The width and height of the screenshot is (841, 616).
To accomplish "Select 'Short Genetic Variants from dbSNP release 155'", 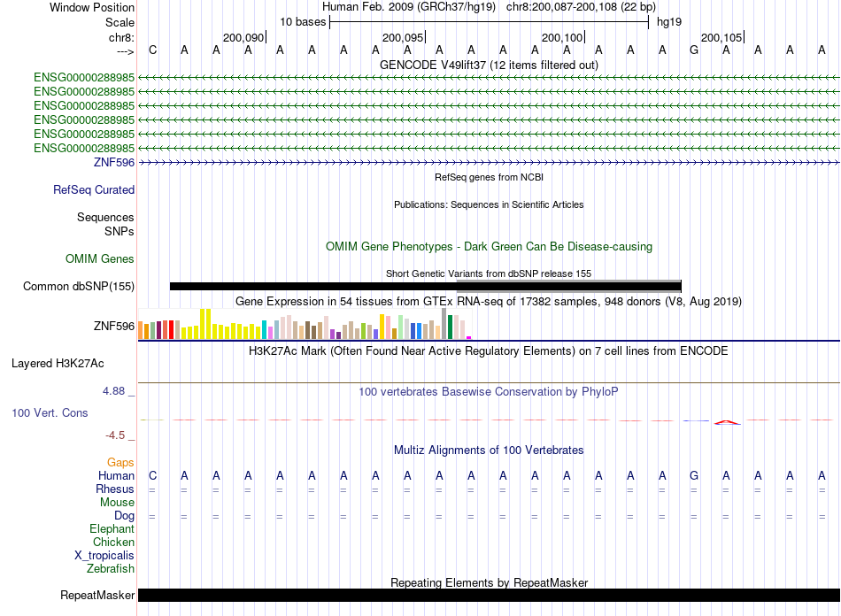I will [489, 273].
